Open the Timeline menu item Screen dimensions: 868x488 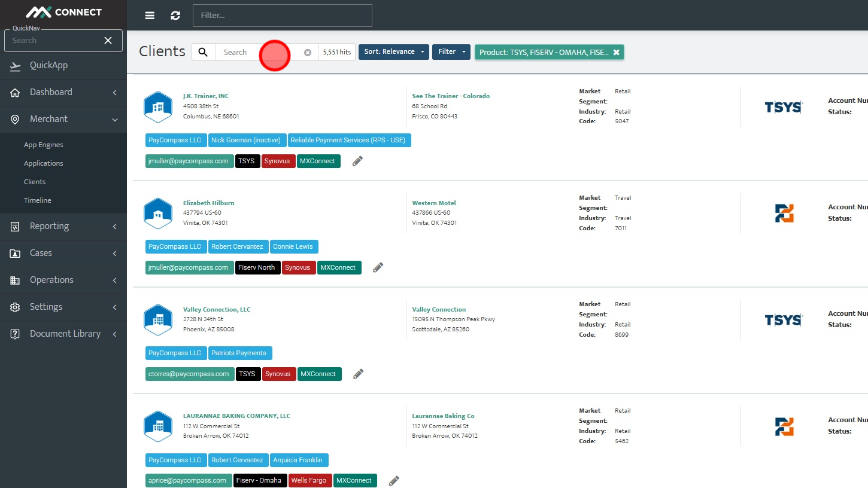point(38,200)
